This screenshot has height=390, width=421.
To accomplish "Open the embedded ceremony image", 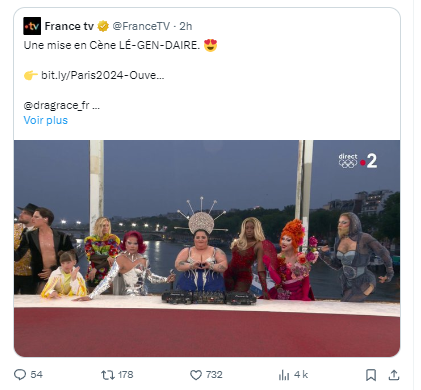I will pyautogui.click(x=207, y=248).
